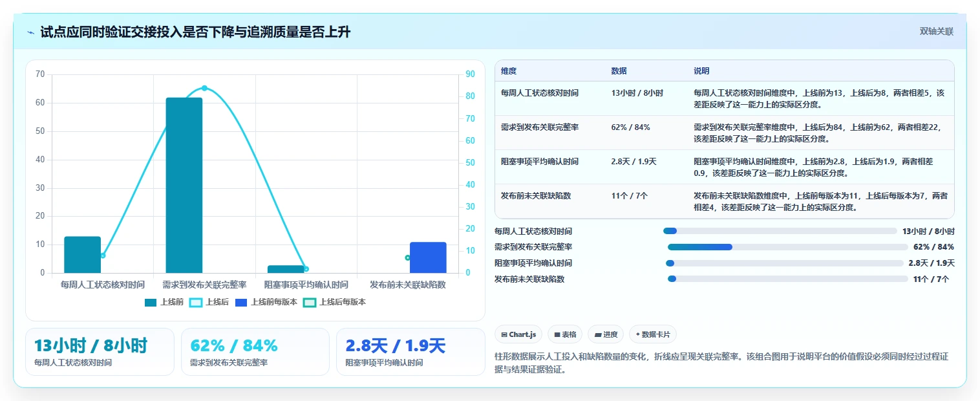980x401 pixels.
Task: Select table row 阻塞事项平均确认时间
Action: (724, 167)
